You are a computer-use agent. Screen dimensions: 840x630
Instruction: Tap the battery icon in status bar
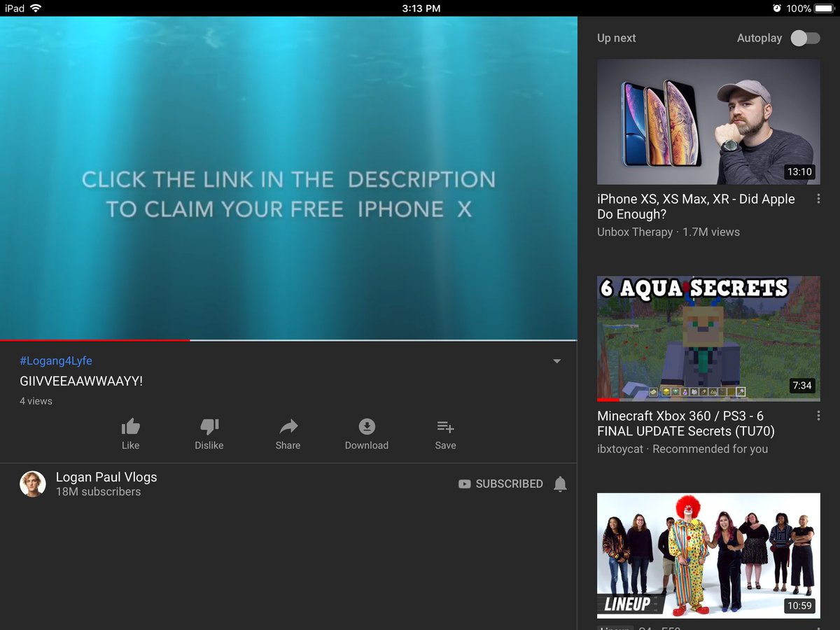click(824, 8)
